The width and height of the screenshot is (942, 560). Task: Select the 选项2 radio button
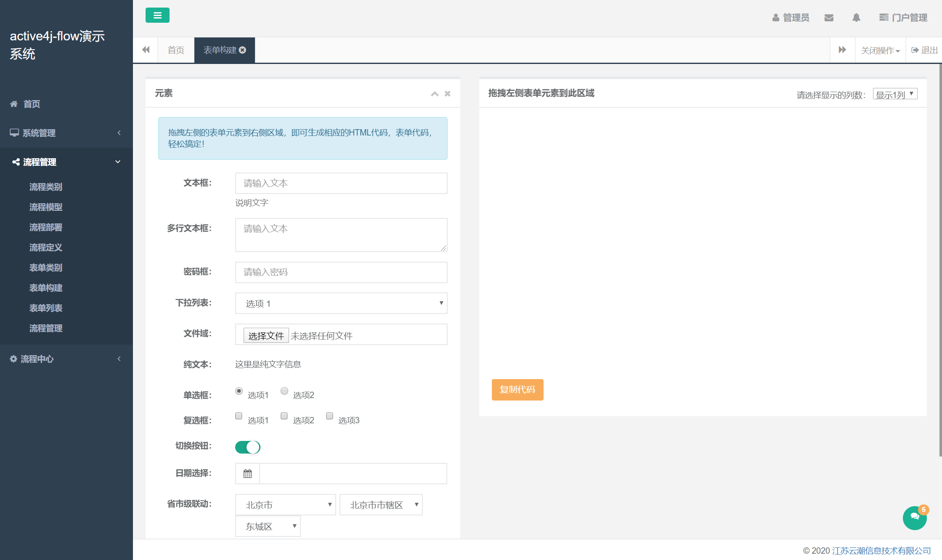pyautogui.click(x=284, y=391)
